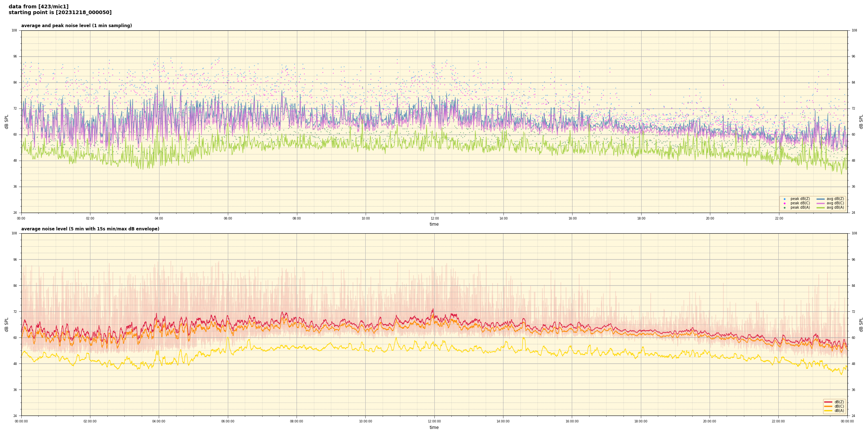868x434 pixels.
Task: Click the 'average noise level (5 min...' chart title
Action: [x=90, y=229]
